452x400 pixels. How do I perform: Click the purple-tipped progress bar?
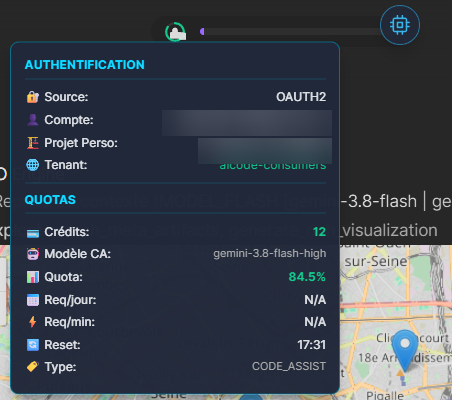290,32
